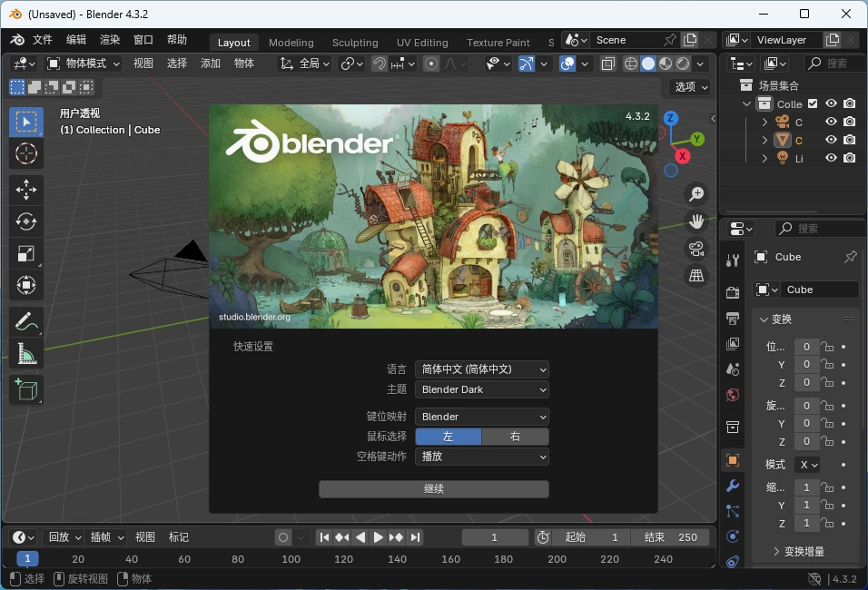This screenshot has height=590, width=868.
Task: Select the Measure ruler tool
Action: tap(26, 354)
